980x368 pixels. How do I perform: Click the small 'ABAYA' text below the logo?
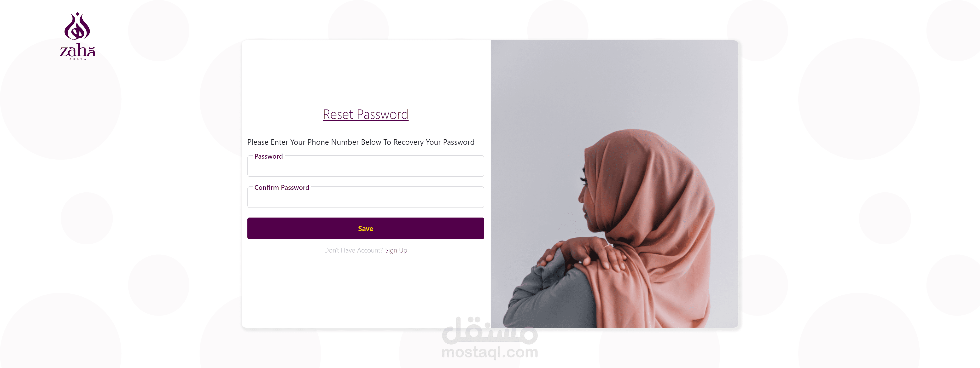click(x=78, y=59)
